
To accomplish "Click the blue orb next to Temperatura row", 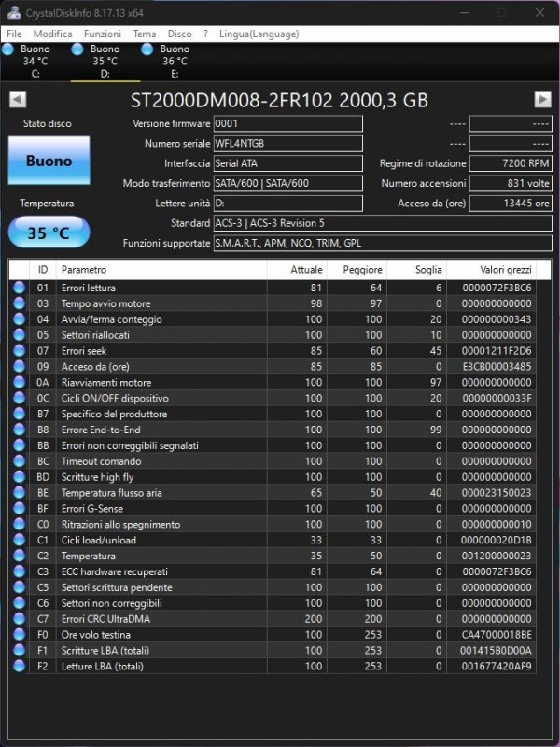I will [20, 556].
